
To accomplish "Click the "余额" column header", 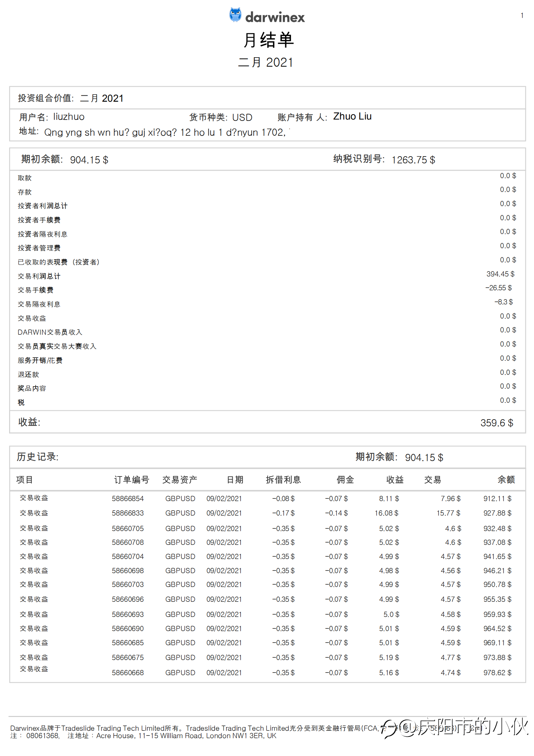I will pos(506,480).
